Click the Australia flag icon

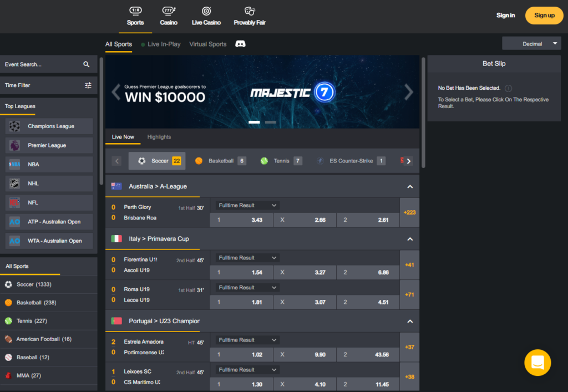pyautogui.click(x=116, y=186)
